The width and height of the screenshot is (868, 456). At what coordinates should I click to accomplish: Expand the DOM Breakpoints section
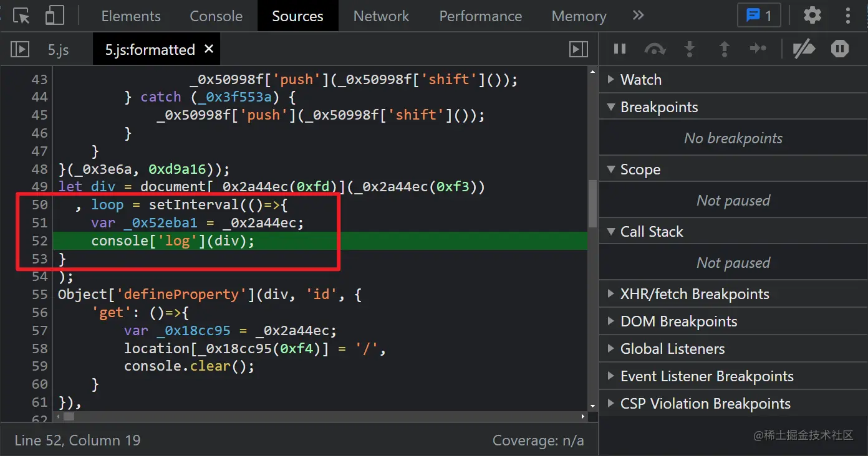(x=733, y=321)
